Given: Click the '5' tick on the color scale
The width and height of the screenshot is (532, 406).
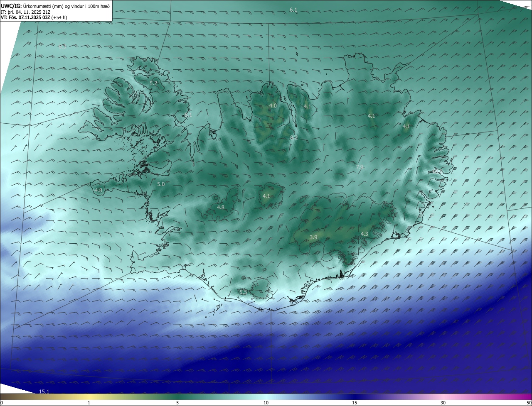Looking at the screenshot, I should 177,403.
